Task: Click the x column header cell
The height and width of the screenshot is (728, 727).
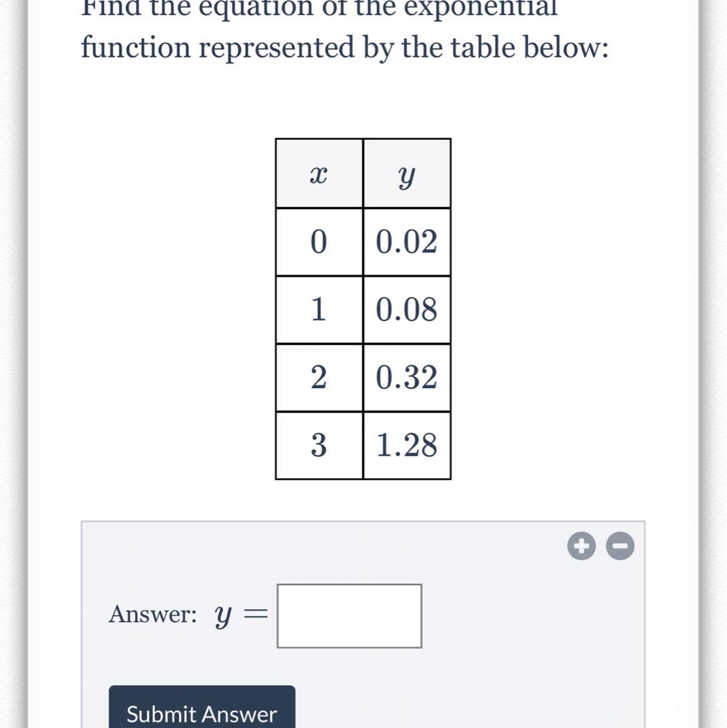Action: point(319,174)
